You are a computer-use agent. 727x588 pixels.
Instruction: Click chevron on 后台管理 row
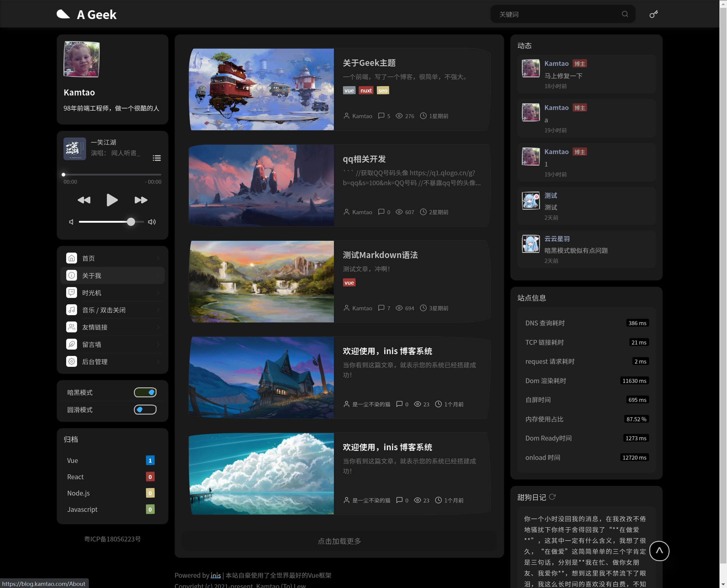pos(158,362)
